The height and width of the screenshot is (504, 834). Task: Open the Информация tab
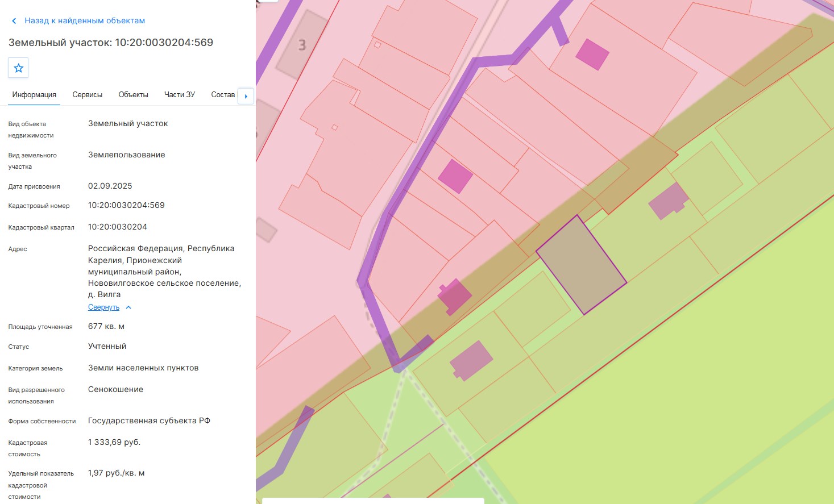pyautogui.click(x=34, y=95)
